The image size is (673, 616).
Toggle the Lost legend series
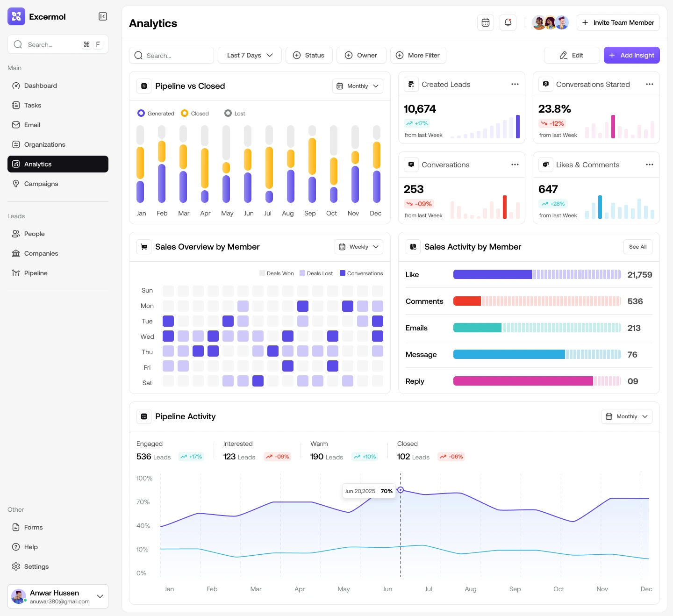pyautogui.click(x=235, y=114)
